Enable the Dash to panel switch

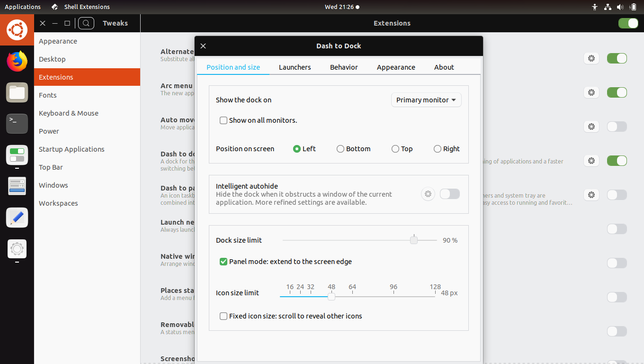tap(617, 195)
